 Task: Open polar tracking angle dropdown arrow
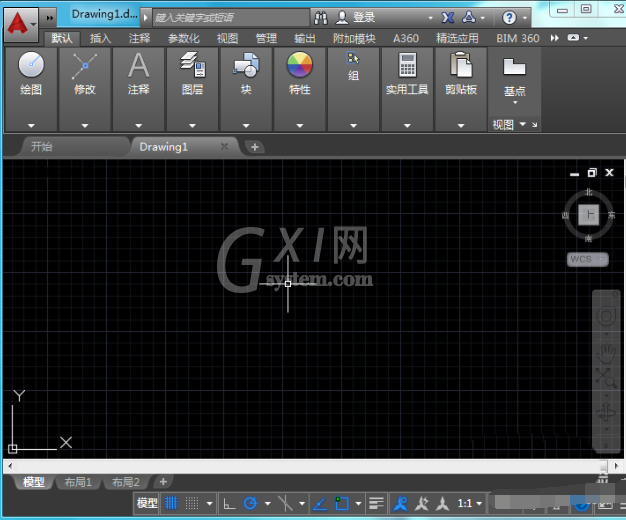tap(268, 504)
